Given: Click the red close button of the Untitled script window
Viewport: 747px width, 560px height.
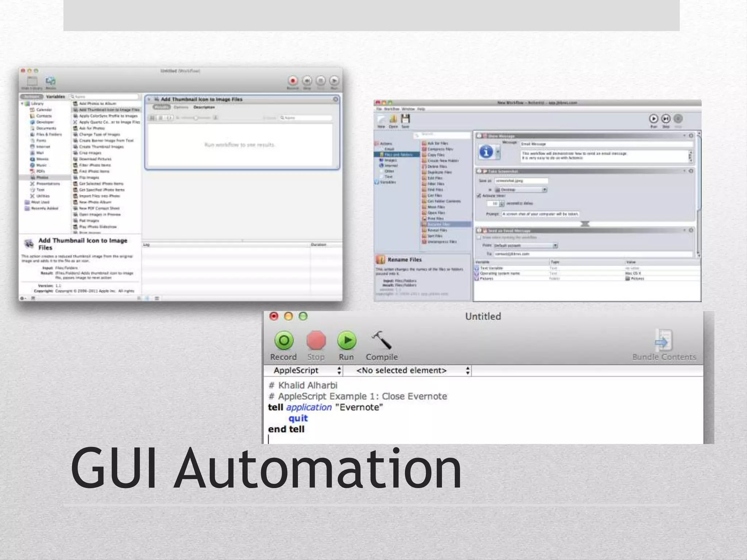Looking at the screenshot, I should click(274, 316).
